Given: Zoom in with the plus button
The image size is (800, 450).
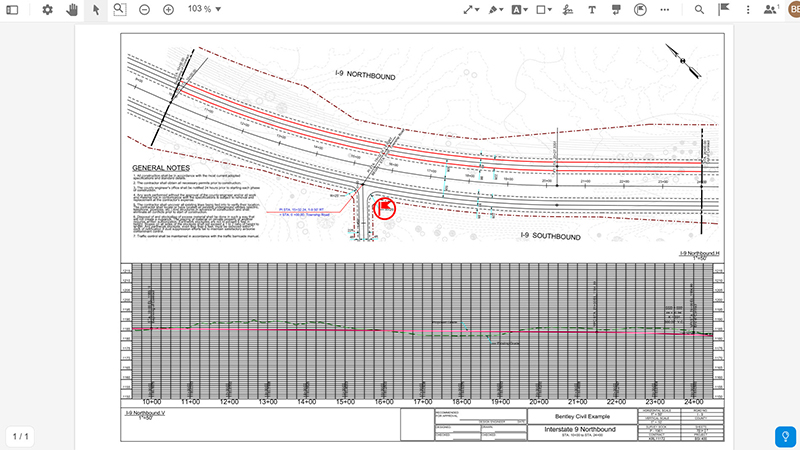Looking at the screenshot, I should [x=168, y=10].
